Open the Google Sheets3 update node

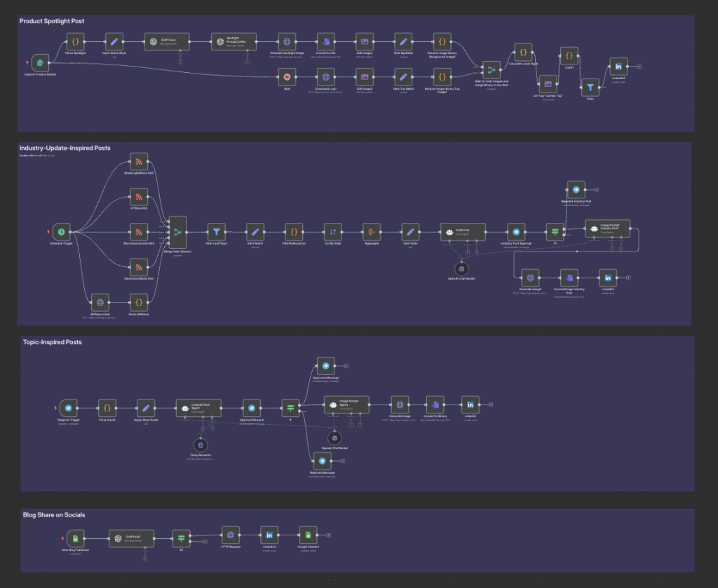click(309, 535)
